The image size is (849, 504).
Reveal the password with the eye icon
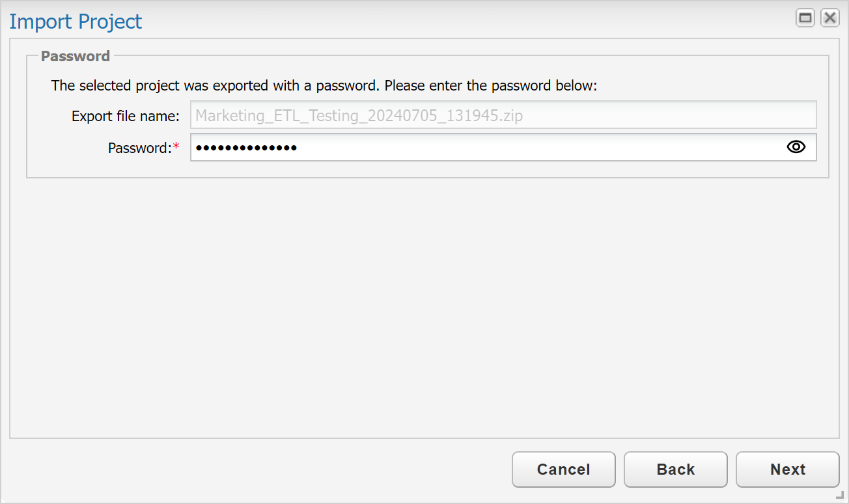796,147
